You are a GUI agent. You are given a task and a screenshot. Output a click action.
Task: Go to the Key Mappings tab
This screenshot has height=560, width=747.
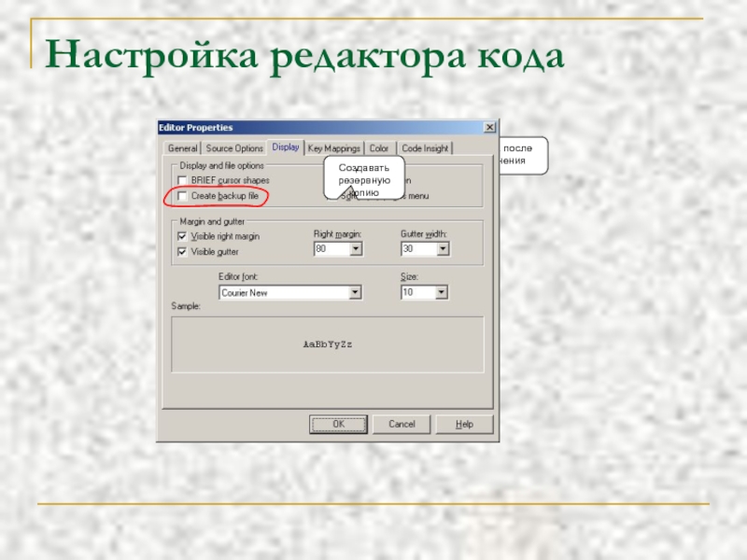(x=333, y=148)
